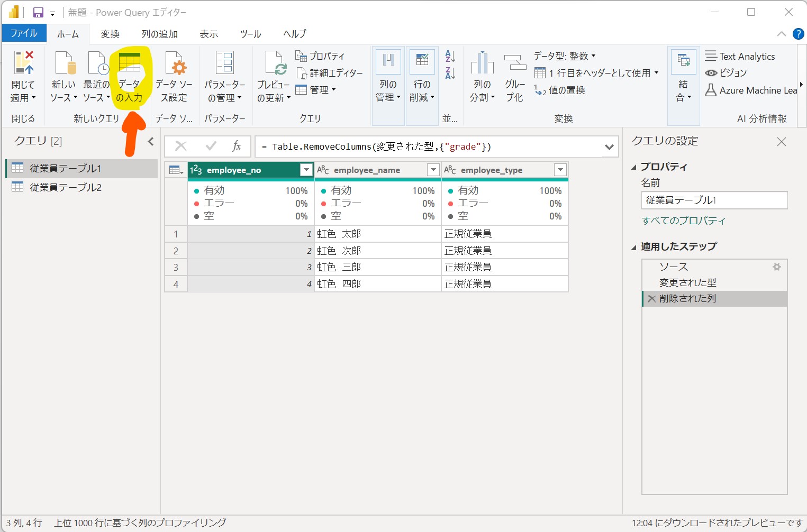This screenshot has height=532, width=807.
Task: Collapse the プロパティ section
Action: [x=634, y=167]
